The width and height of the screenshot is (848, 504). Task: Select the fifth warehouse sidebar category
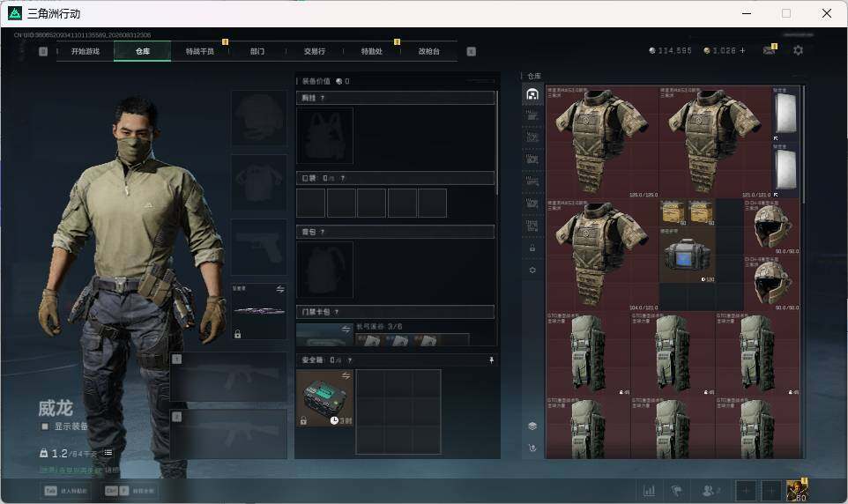tap(532, 182)
